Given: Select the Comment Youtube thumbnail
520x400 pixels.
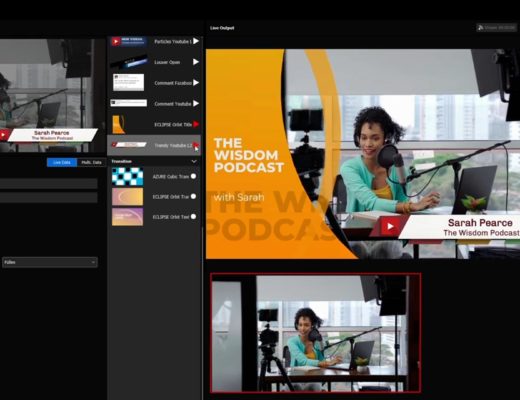Looking at the screenshot, I should pyautogui.click(x=129, y=103).
